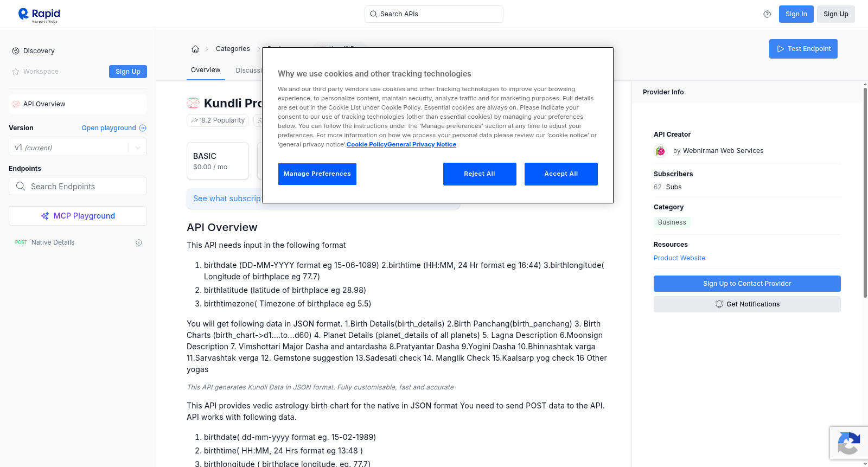Click the Test Endpoint button
Image resolution: width=868 pixels, height=467 pixels.
[x=803, y=49]
